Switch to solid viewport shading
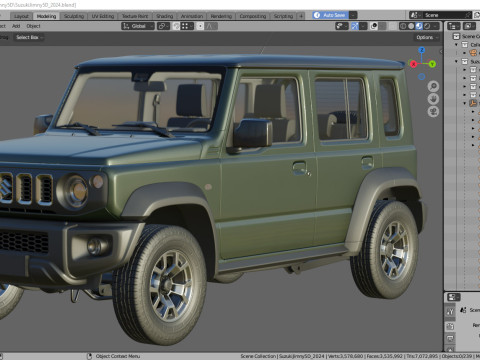480x360 pixels. (411, 26)
